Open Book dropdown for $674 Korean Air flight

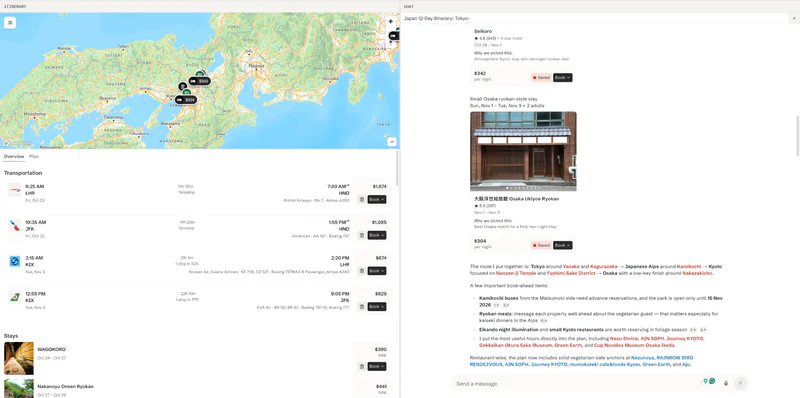pyautogui.click(x=377, y=271)
